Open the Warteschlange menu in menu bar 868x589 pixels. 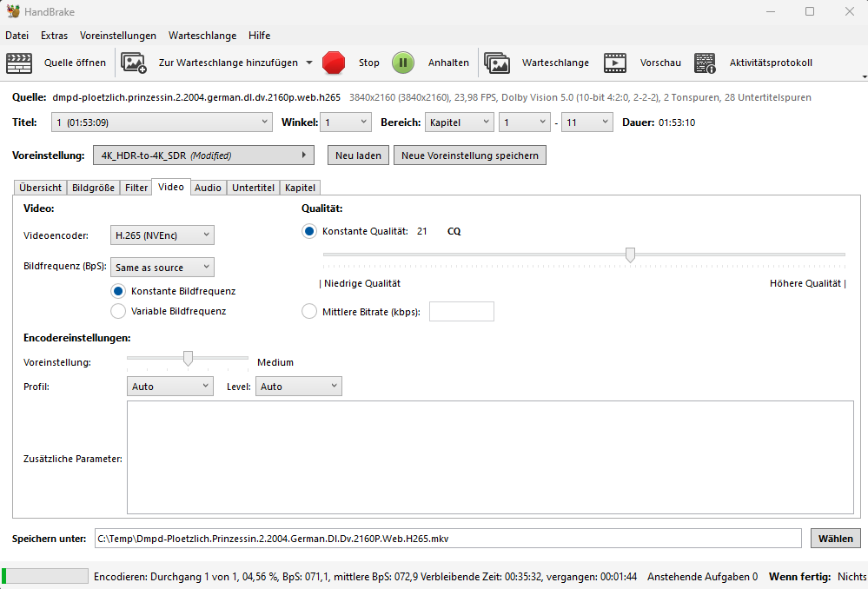point(202,36)
